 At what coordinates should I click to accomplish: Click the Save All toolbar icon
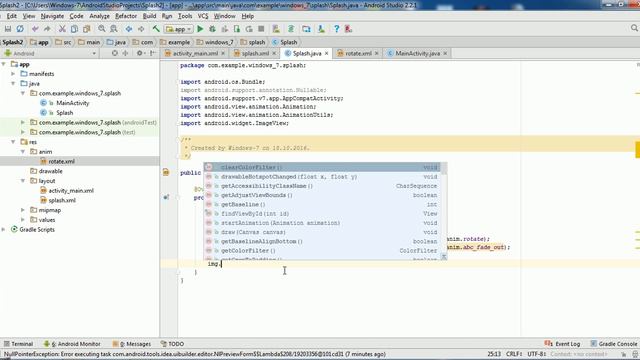8,29
